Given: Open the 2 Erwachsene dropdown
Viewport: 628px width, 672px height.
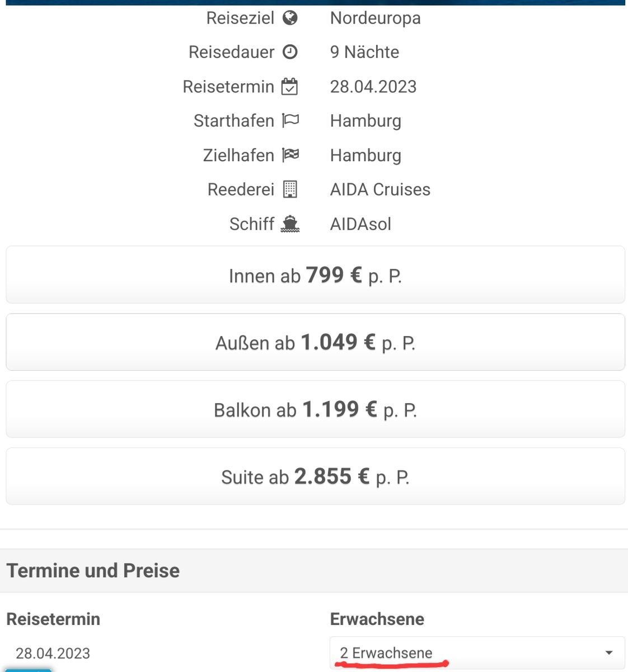Looking at the screenshot, I should (x=477, y=653).
